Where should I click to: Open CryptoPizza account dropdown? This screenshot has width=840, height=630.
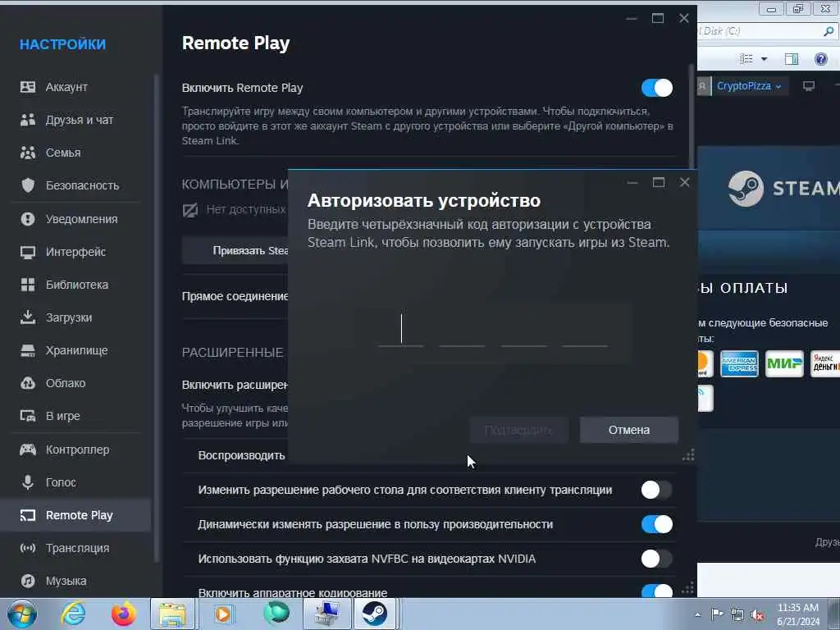pyautogui.click(x=749, y=86)
